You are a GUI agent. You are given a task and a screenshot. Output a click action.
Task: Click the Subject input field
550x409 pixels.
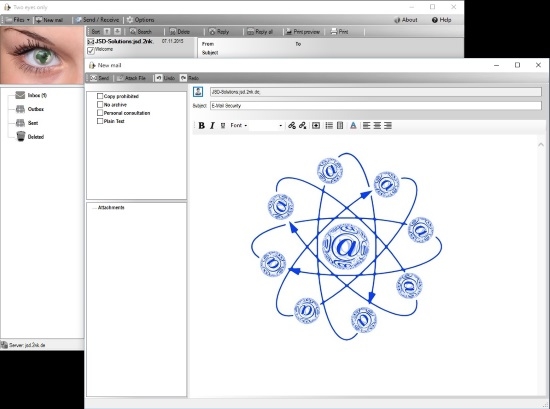(x=376, y=106)
